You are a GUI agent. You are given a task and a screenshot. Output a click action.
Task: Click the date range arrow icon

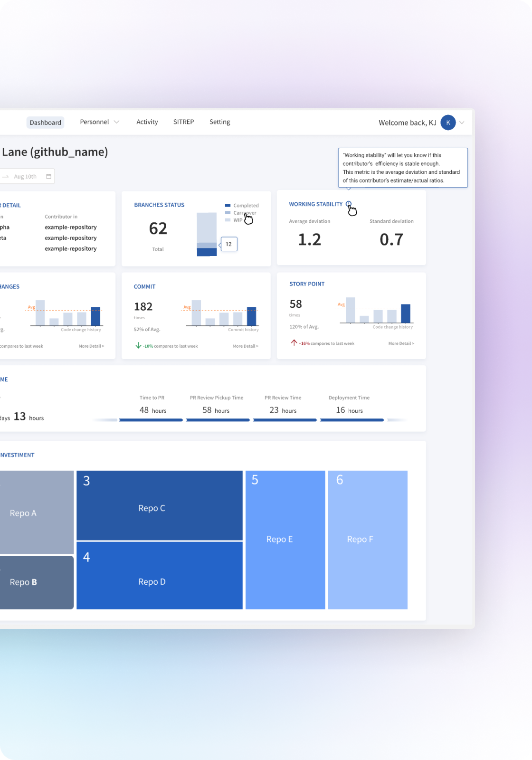pos(6,176)
